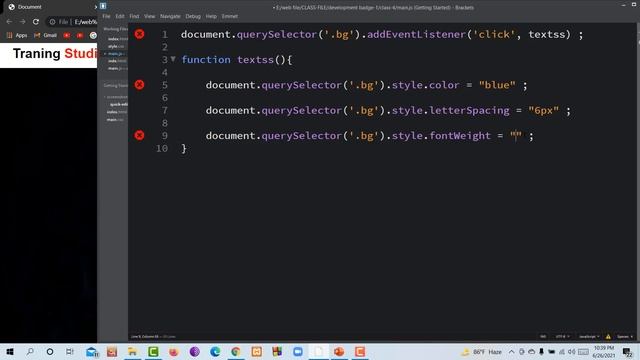Open the weather widget showing 86°F Haze

pos(482,351)
